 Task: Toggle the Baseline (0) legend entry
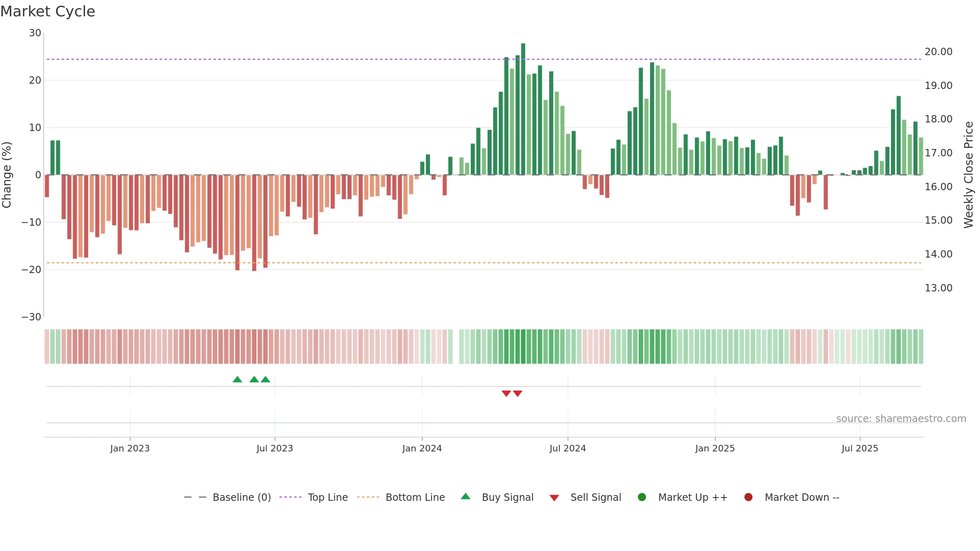[227, 497]
